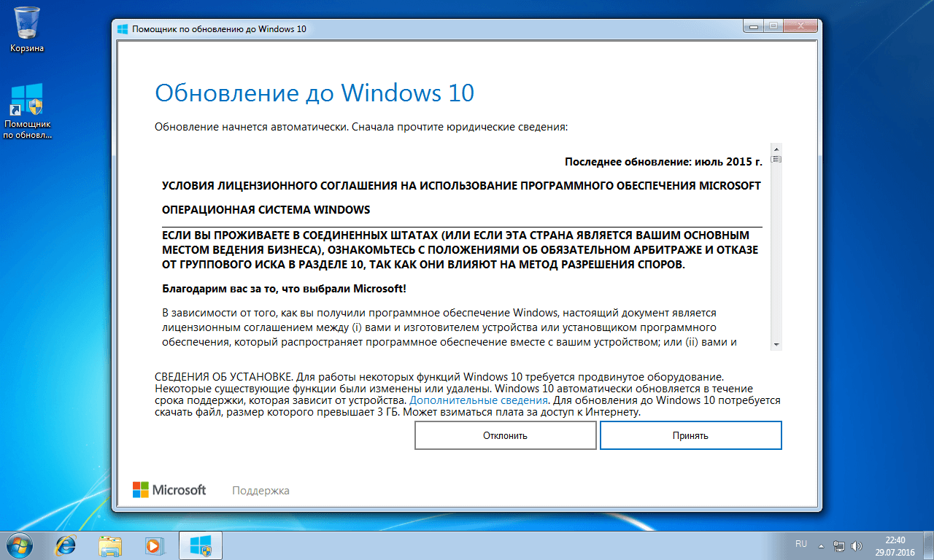Open the Recycle Bin (Корзина) desktop icon
Viewport: 934px width, 560px height.
tap(27, 29)
